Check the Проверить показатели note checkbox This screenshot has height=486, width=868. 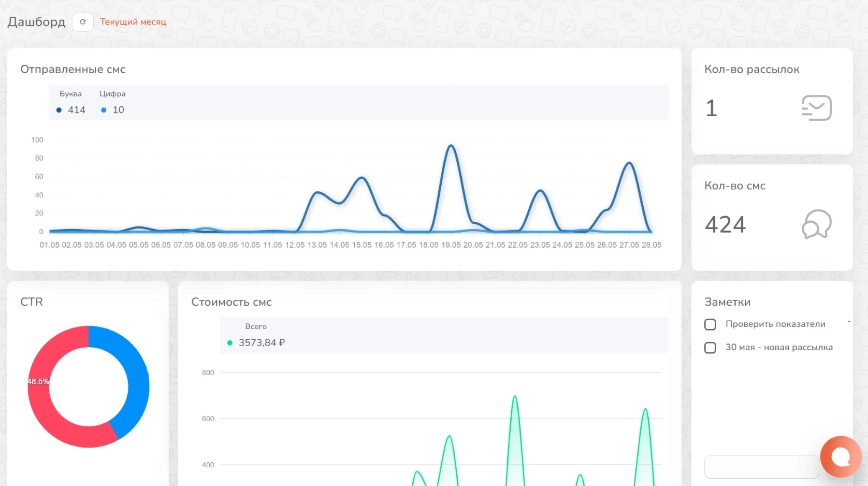click(710, 324)
